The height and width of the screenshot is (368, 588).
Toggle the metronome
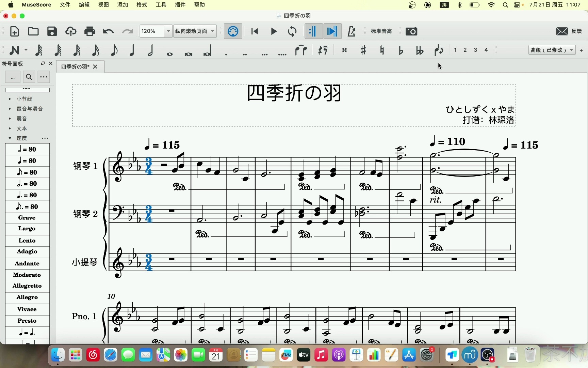tap(352, 31)
